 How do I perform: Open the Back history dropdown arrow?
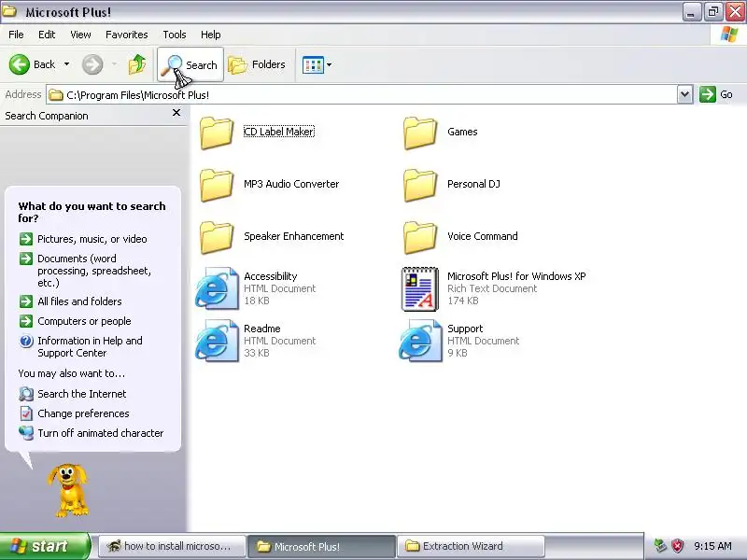tap(66, 64)
